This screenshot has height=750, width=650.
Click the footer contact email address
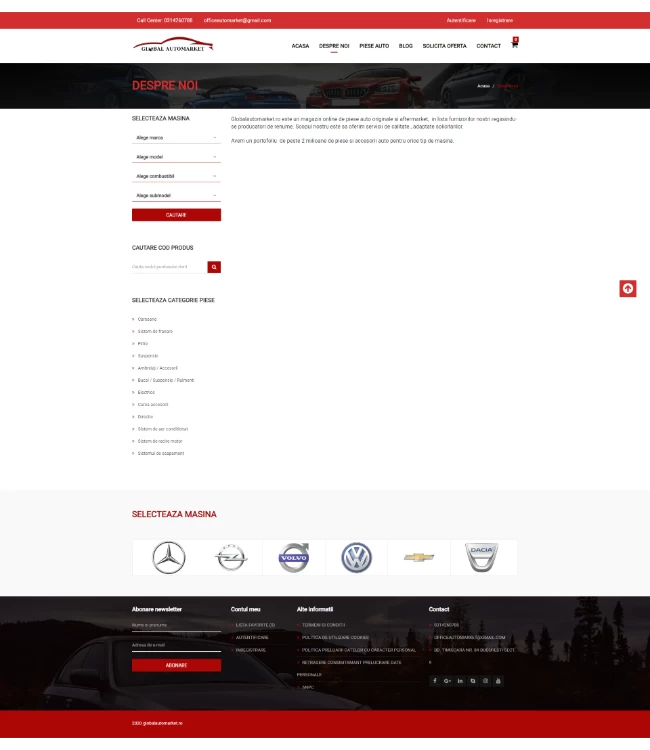click(470, 638)
